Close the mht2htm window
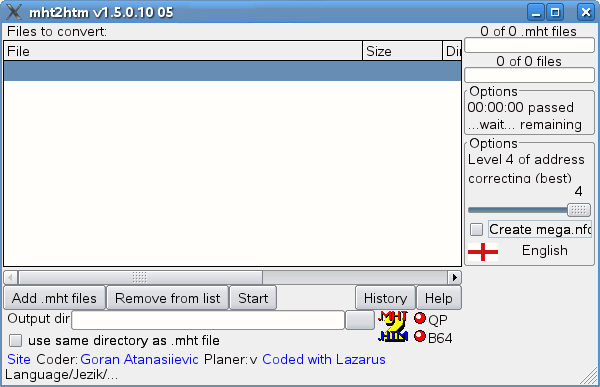This screenshot has width=600, height=387. coord(585,12)
